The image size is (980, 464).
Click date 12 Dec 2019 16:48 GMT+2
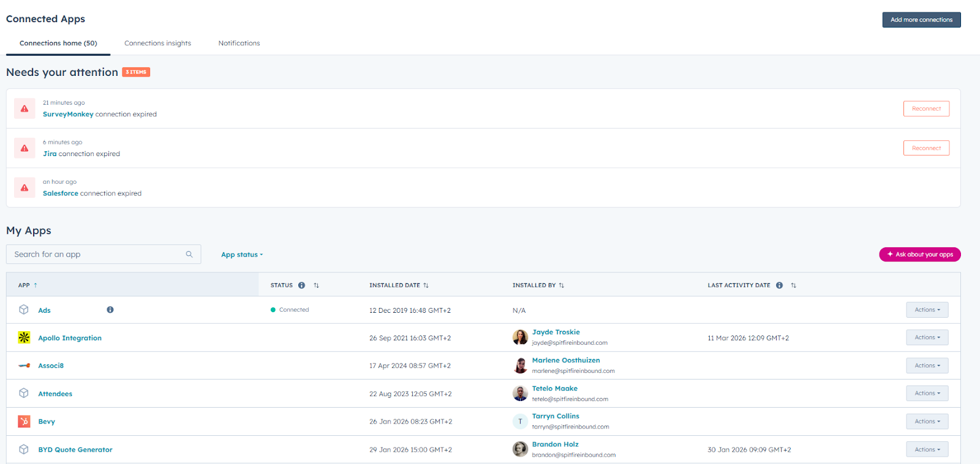[410, 310]
